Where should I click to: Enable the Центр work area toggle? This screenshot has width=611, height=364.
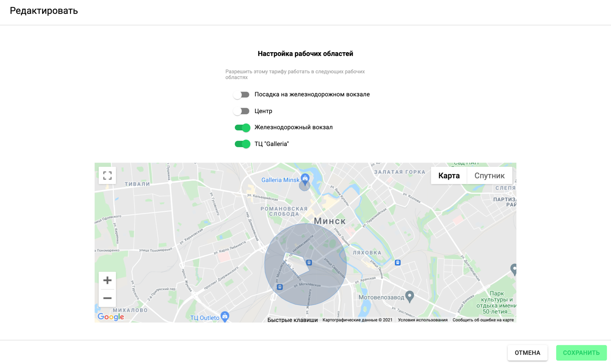coord(241,111)
